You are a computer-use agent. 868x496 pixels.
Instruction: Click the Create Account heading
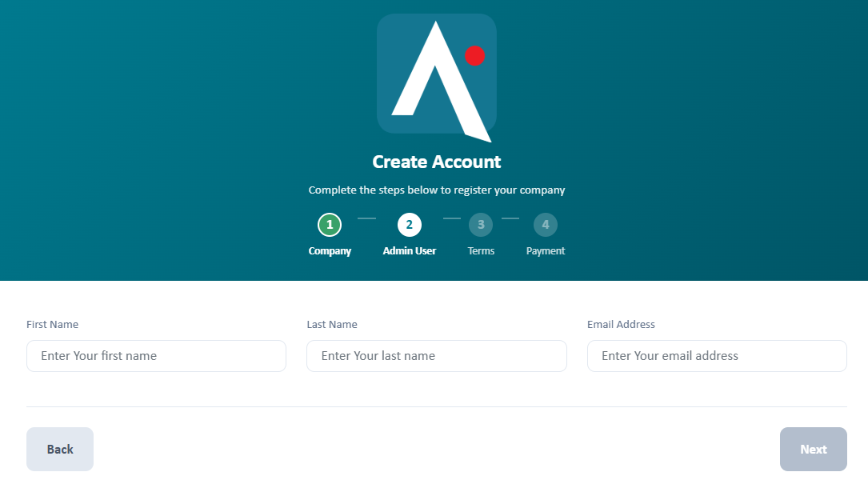(x=436, y=162)
